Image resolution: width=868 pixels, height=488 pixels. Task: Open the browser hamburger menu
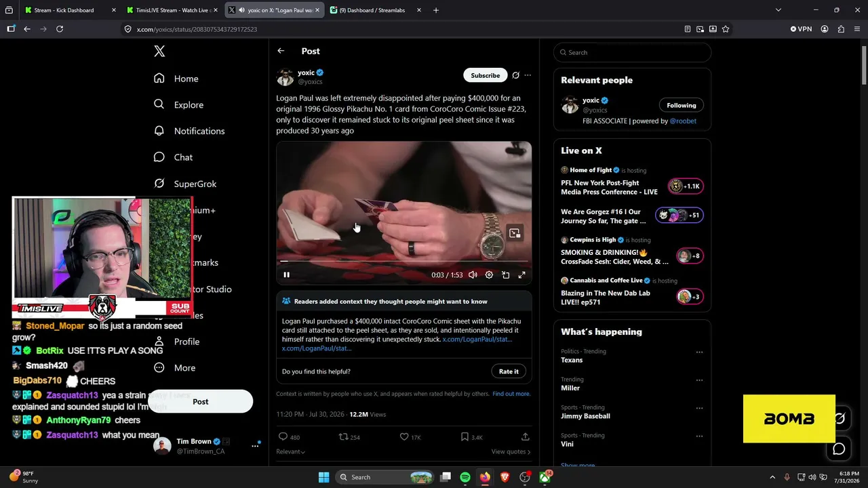857,29
